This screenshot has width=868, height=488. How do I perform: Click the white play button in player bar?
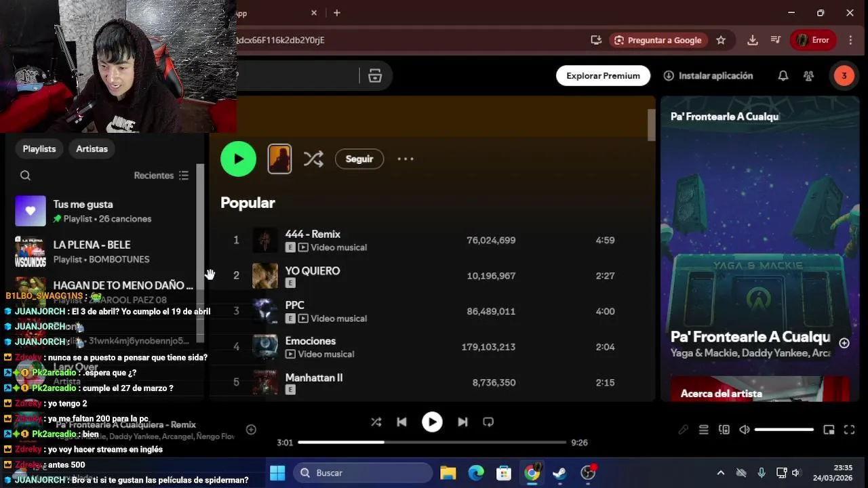tap(432, 422)
